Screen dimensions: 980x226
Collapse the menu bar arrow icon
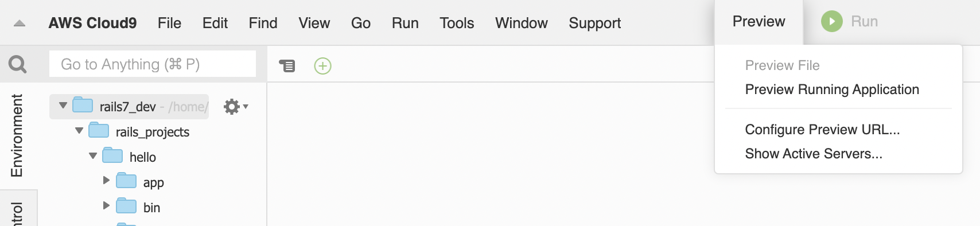pyautogui.click(x=20, y=24)
